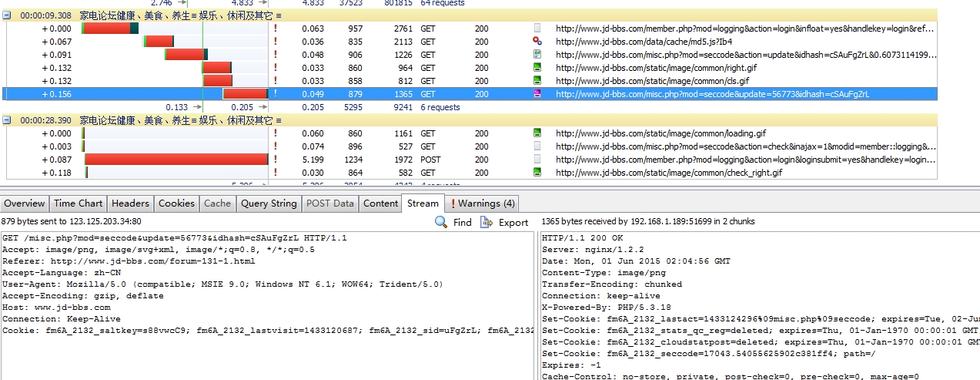980x380 pixels.
Task: Collapse the 00:00:28.390 page group
Action: (x=7, y=120)
